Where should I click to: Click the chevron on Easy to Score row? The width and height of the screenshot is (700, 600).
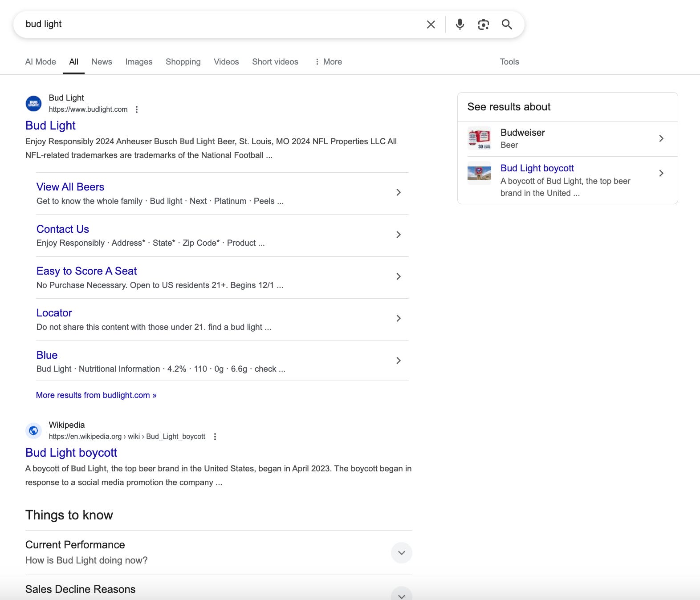point(399,276)
